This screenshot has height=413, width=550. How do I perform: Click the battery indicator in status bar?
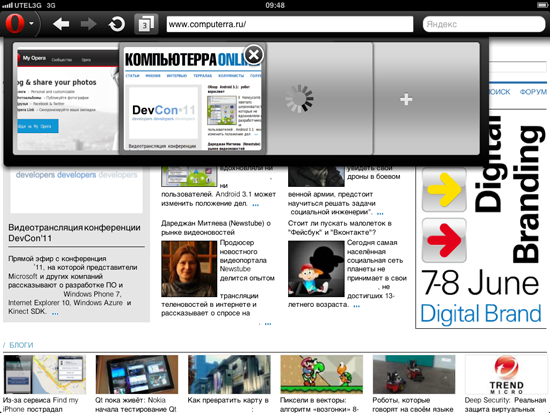click(x=542, y=5)
